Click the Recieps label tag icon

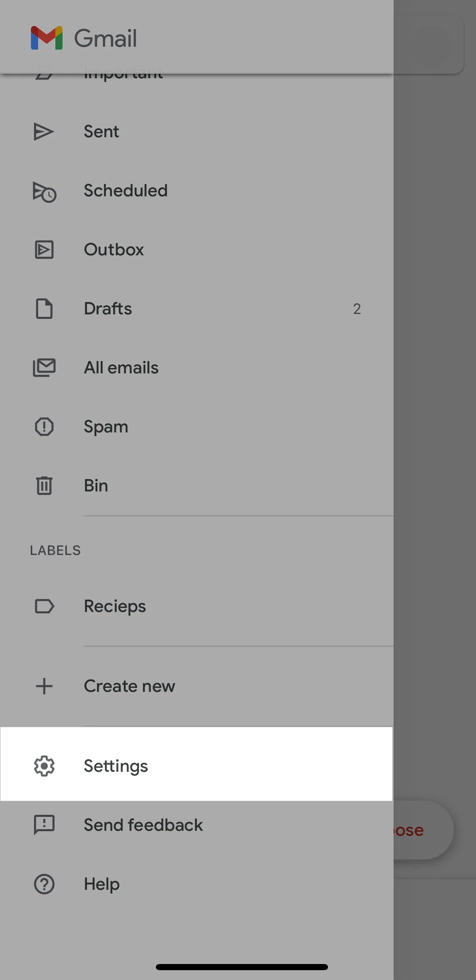(x=44, y=606)
